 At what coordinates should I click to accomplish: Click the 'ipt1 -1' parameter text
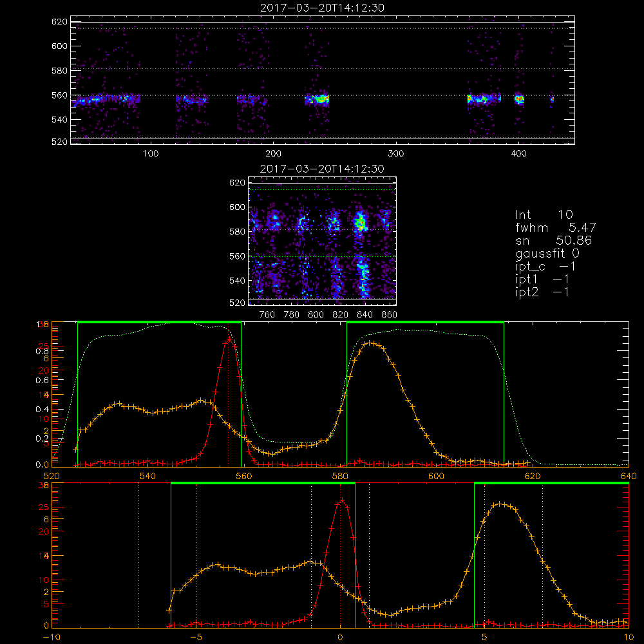tap(542, 279)
